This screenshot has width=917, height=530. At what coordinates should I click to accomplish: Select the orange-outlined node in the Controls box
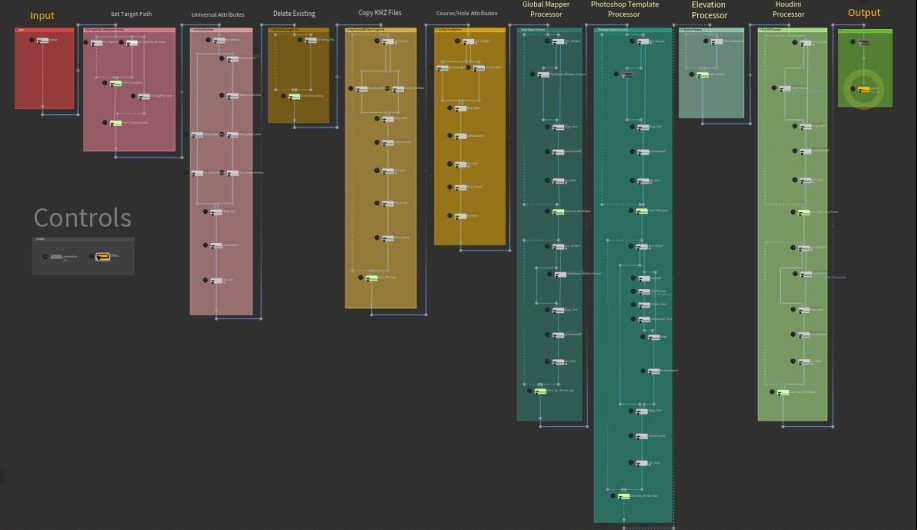tap(102, 256)
